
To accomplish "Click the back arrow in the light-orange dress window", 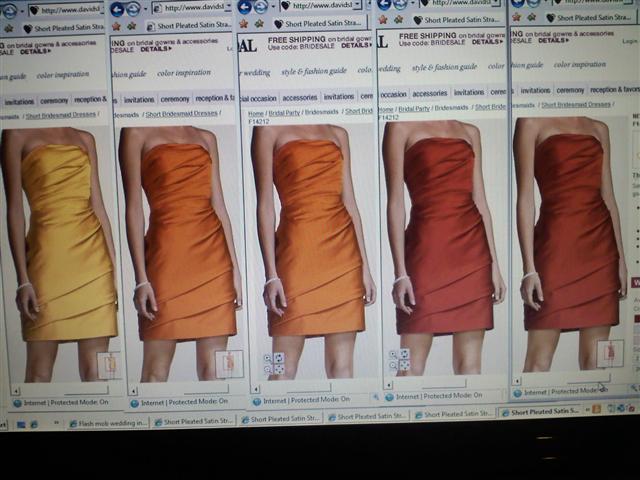I will click(x=117, y=8).
